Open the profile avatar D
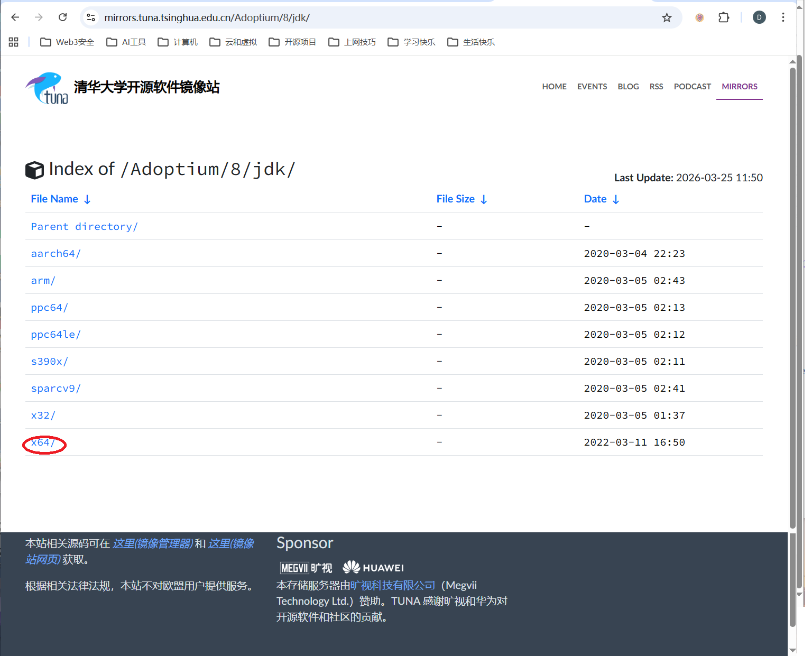Image resolution: width=812 pixels, height=656 pixels. 759,17
